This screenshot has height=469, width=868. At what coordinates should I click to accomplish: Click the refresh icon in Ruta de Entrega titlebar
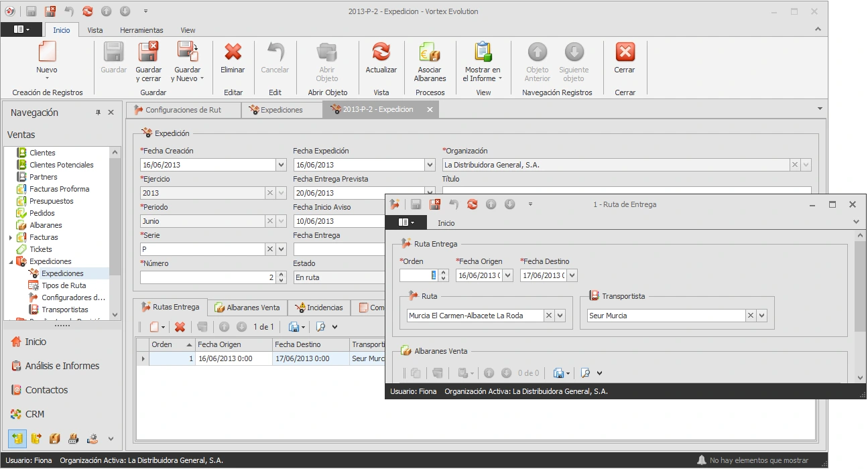473,204
